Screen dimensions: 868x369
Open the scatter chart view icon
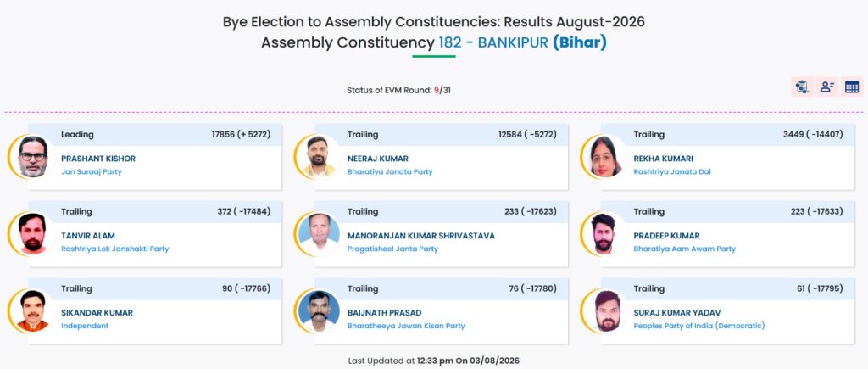click(802, 87)
